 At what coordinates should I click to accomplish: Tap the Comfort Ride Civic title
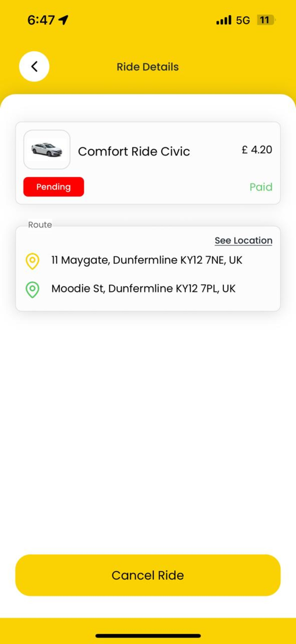pos(134,151)
